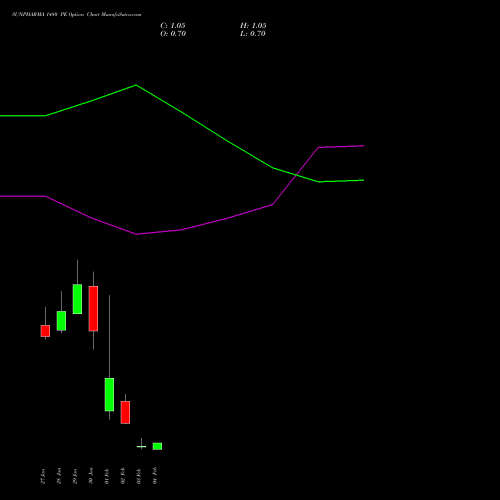The image size is (500, 500).
Task: Select the high value H: 1.05
Action: coord(253,26)
